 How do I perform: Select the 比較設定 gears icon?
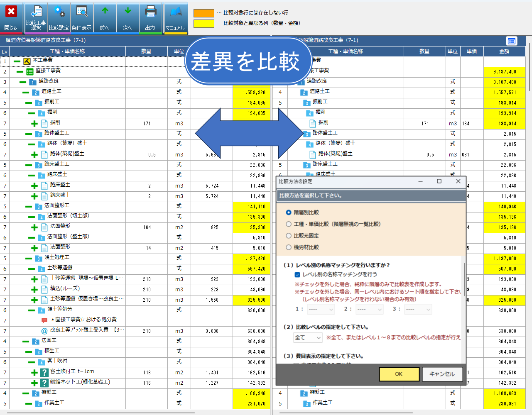pyautogui.click(x=59, y=17)
